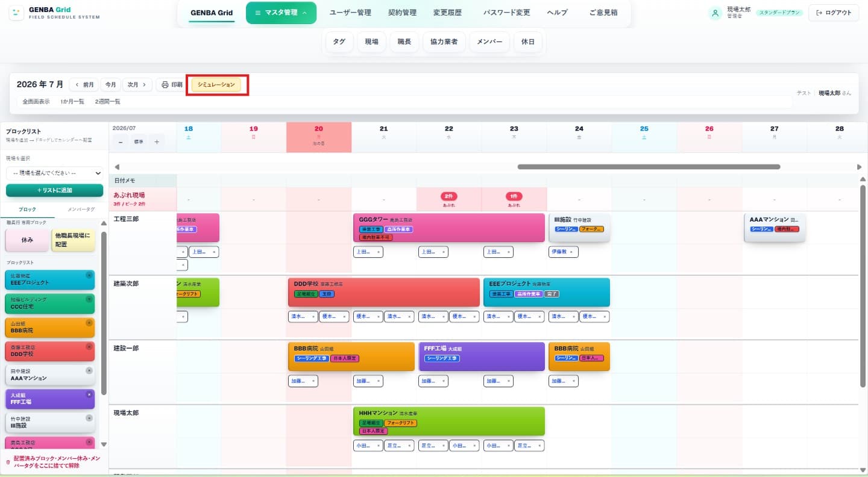The image size is (868, 477).
Task: Zoom in with the plus button
Action: pos(157,142)
